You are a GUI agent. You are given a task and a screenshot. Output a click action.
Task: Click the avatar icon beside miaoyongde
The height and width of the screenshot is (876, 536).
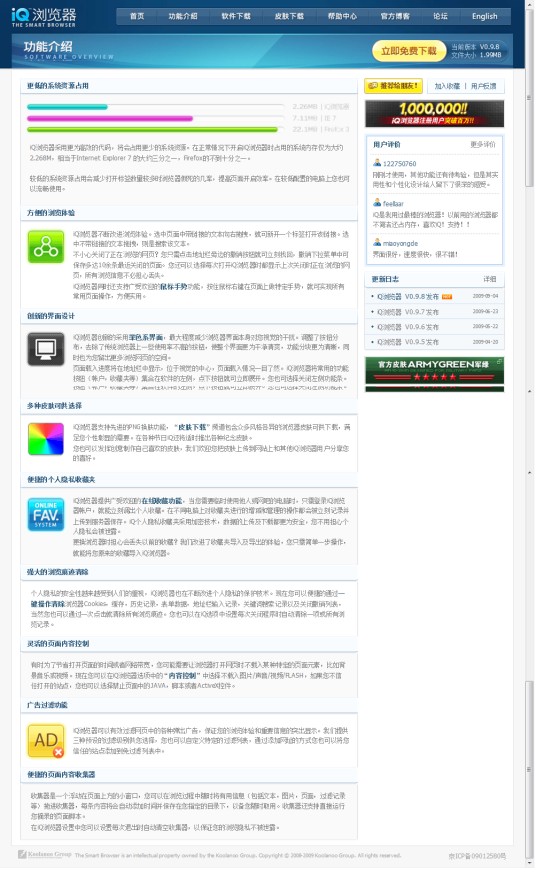tap(377, 242)
